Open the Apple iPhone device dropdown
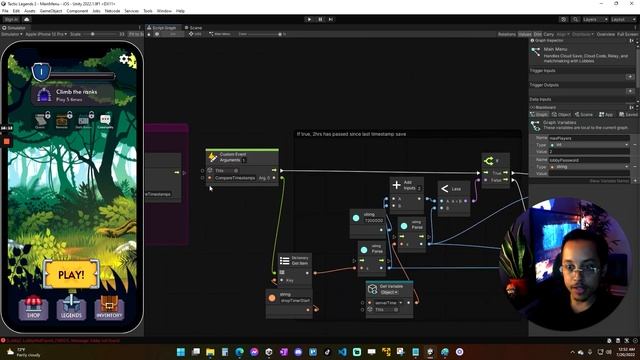Viewport: 640px width, 360px height. pos(46,34)
